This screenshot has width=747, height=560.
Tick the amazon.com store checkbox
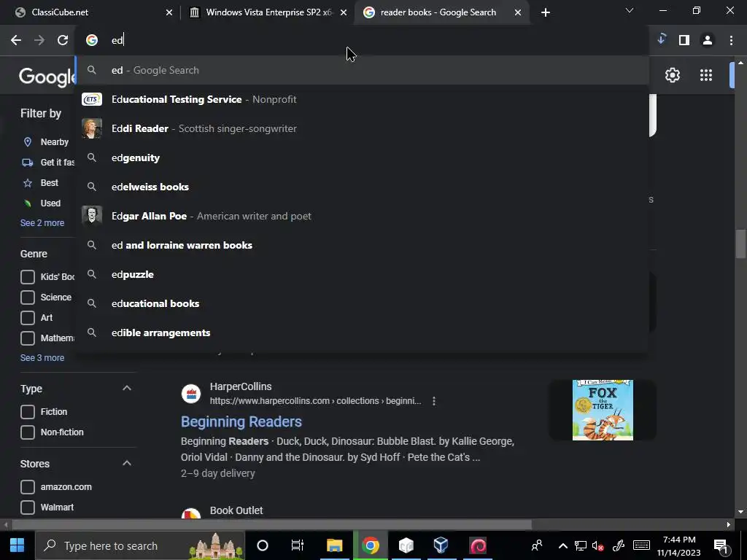coord(28,487)
